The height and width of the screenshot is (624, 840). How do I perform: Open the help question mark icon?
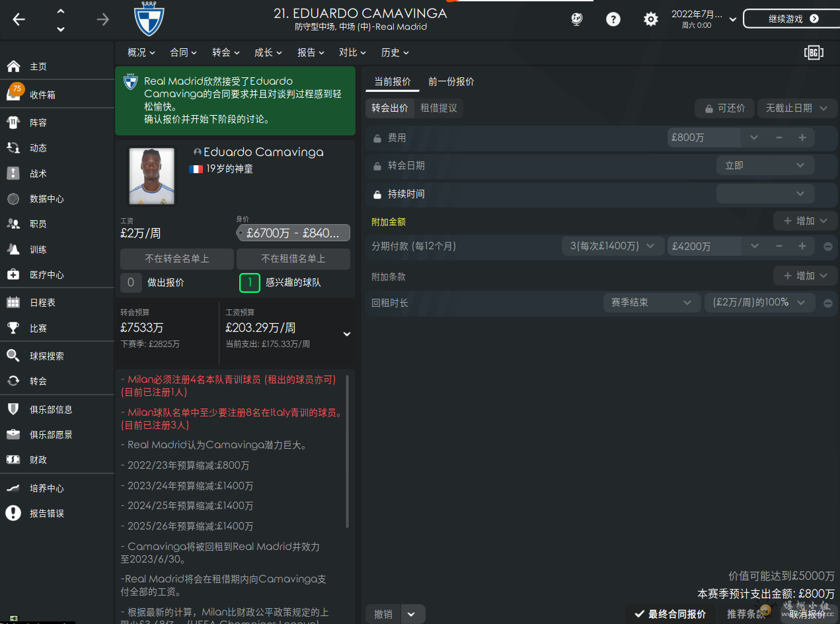[613, 19]
